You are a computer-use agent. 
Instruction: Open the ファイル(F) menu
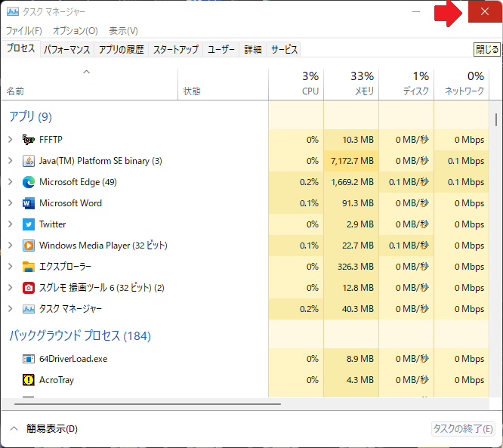click(x=24, y=31)
